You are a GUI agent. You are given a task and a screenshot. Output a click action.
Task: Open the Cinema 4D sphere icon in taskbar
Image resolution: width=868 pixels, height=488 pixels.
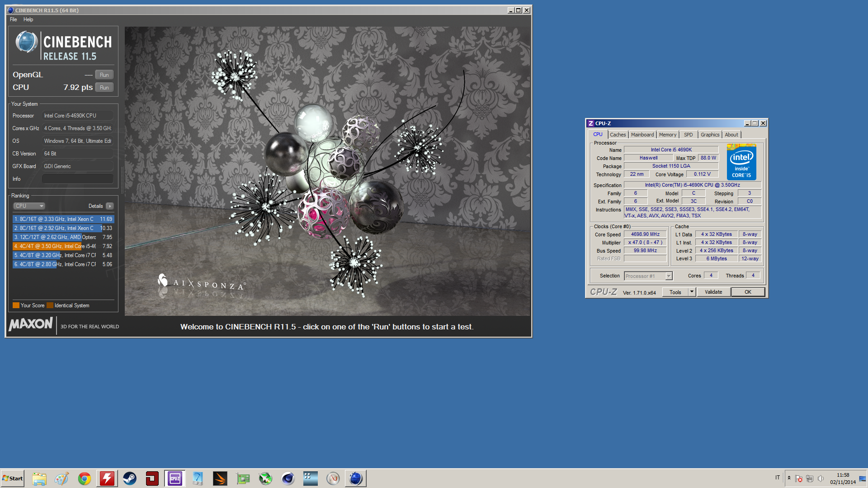click(288, 479)
